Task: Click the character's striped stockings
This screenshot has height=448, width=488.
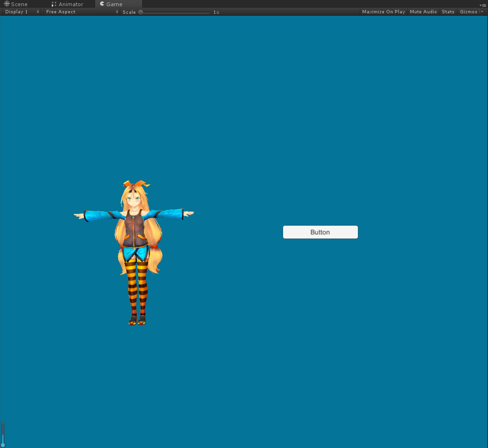Action: (137, 286)
